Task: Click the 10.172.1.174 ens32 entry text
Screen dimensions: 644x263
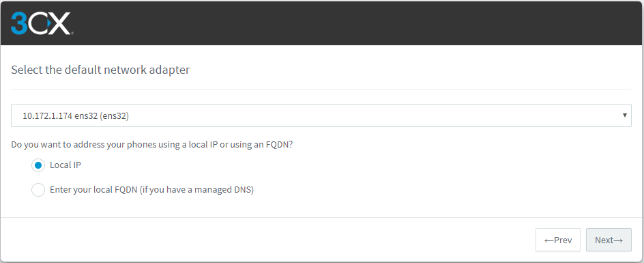Action: coord(76,116)
